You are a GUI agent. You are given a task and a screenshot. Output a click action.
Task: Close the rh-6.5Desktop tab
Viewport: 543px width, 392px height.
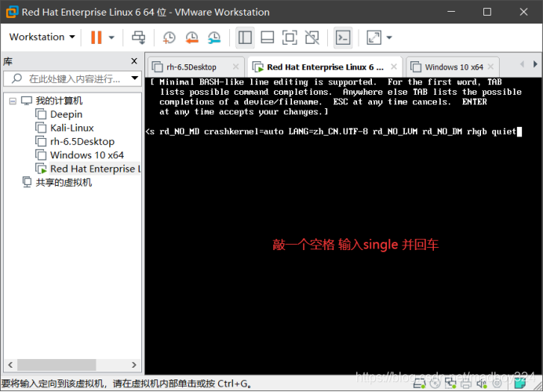236,67
